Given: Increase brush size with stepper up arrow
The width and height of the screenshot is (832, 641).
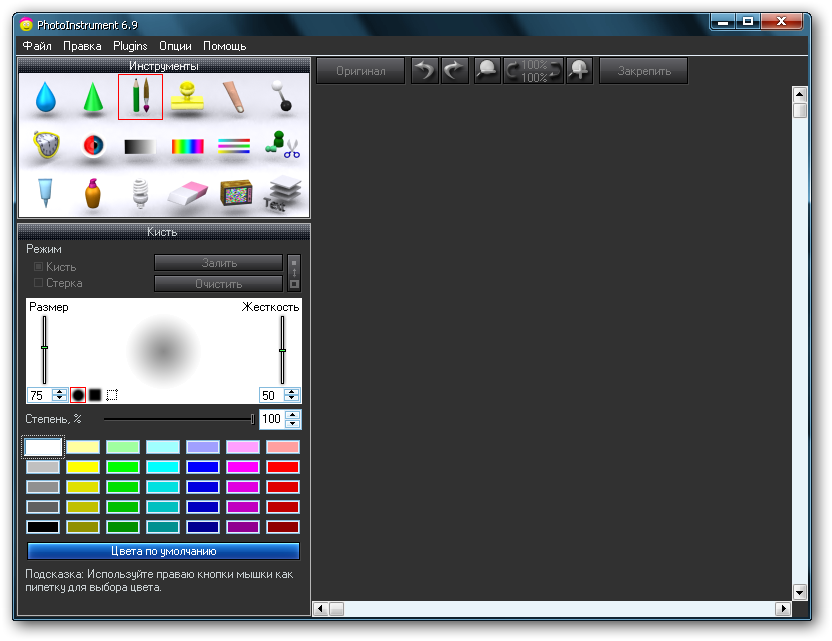Looking at the screenshot, I should point(59,391).
